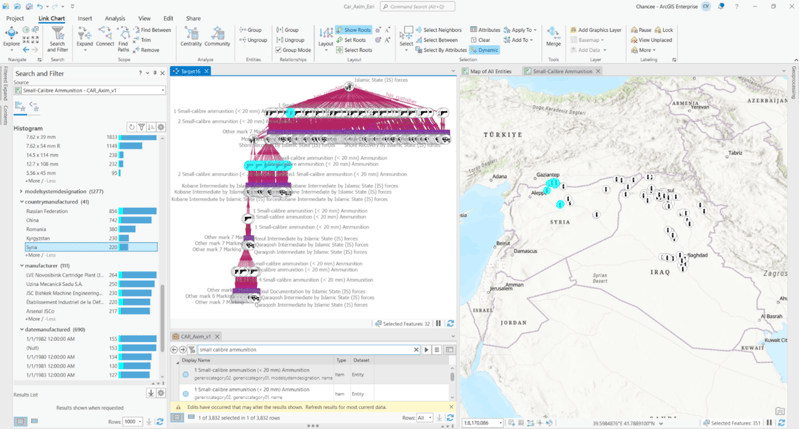Run the Centrality analysis tool

coord(191,37)
